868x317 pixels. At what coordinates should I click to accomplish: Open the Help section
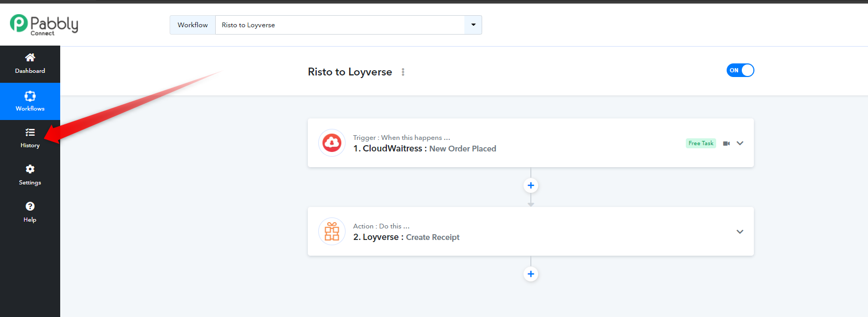[x=30, y=212]
